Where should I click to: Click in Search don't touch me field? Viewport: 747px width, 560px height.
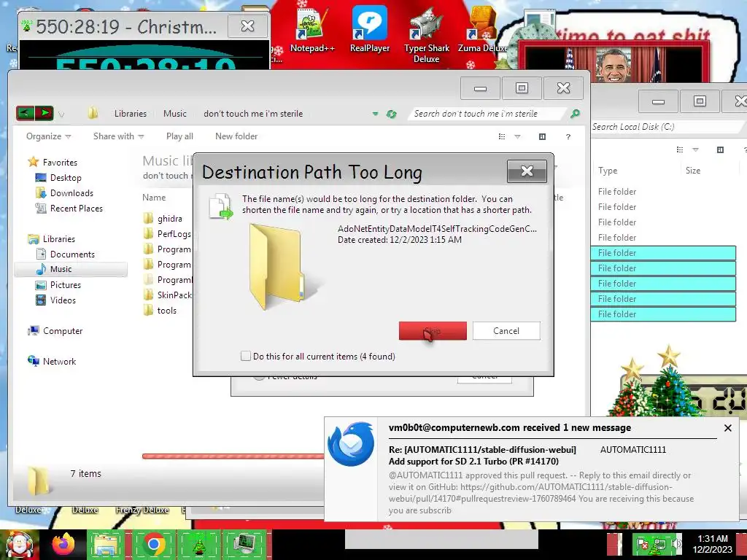coord(488,113)
